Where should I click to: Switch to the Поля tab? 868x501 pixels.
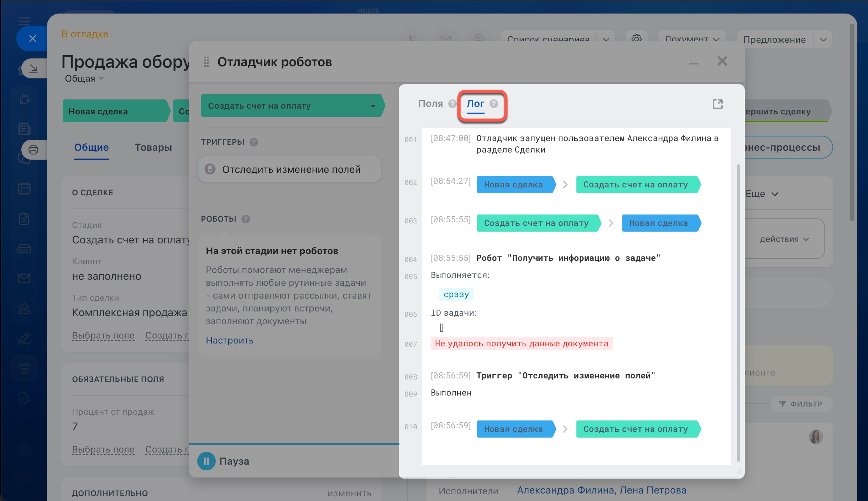pos(430,104)
